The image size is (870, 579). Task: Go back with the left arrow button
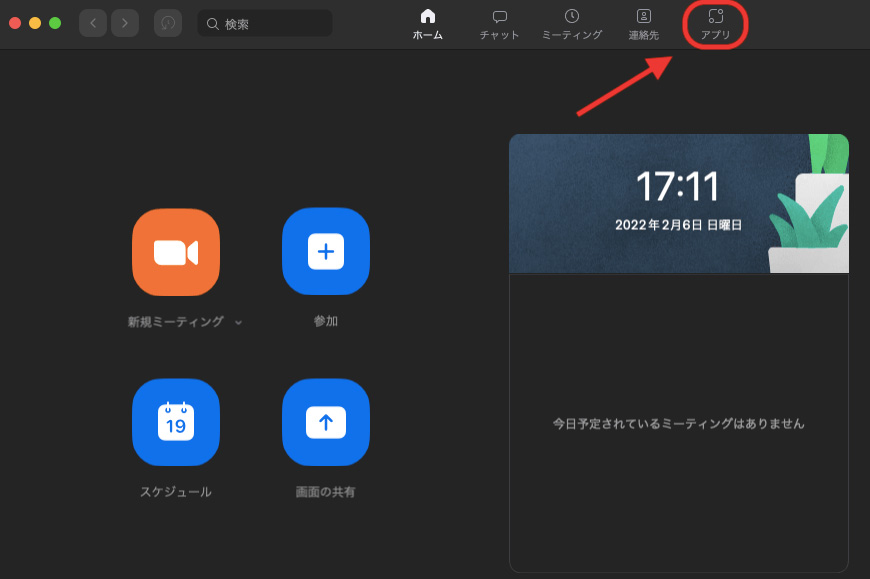click(93, 23)
